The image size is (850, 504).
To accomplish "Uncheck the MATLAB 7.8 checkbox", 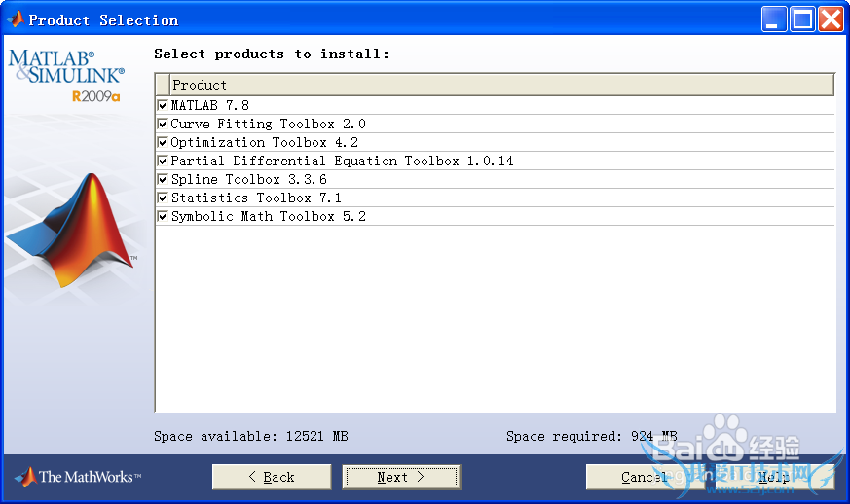I will pos(163,105).
